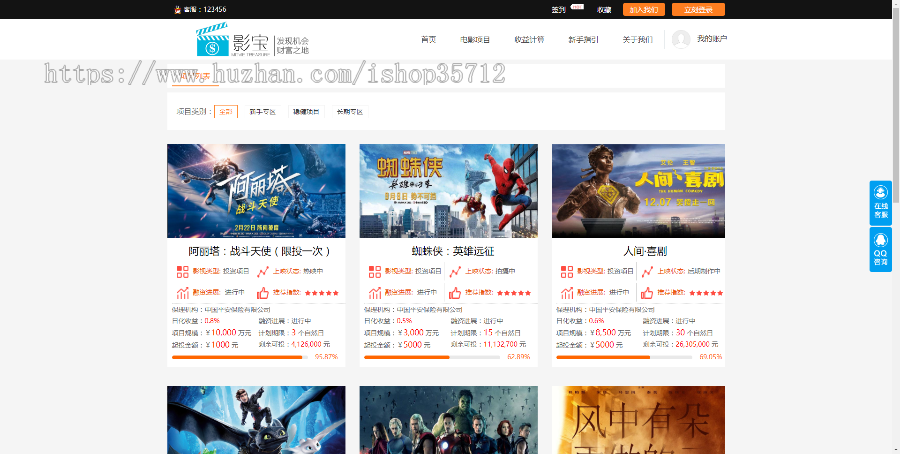The height and width of the screenshot is (454, 900).
Task: Click the 上映状态 trend icon on the 人间·喜剧 card
Action: coord(647,271)
